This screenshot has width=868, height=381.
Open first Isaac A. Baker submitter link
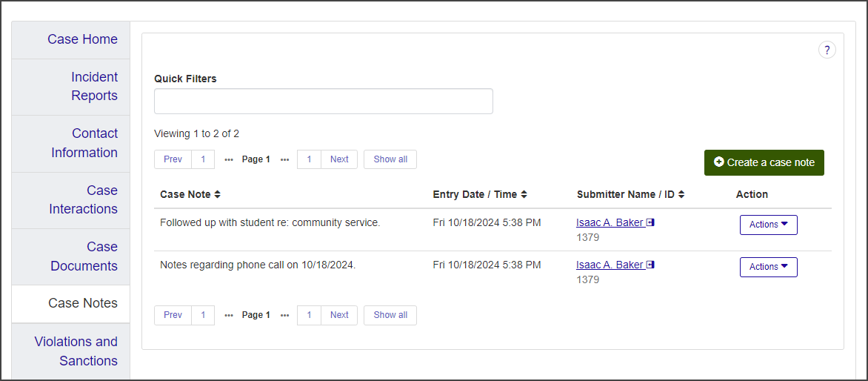pyautogui.click(x=610, y=222)
